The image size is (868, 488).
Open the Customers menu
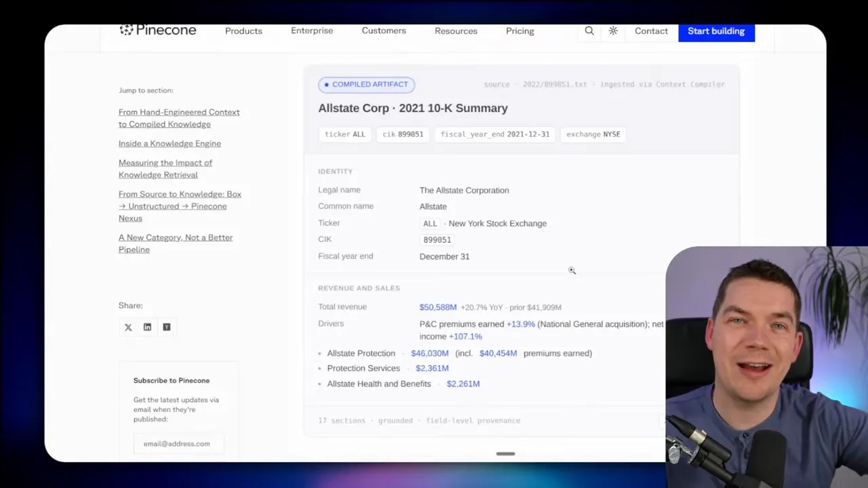pyautogui.click(x=384, y=30)
